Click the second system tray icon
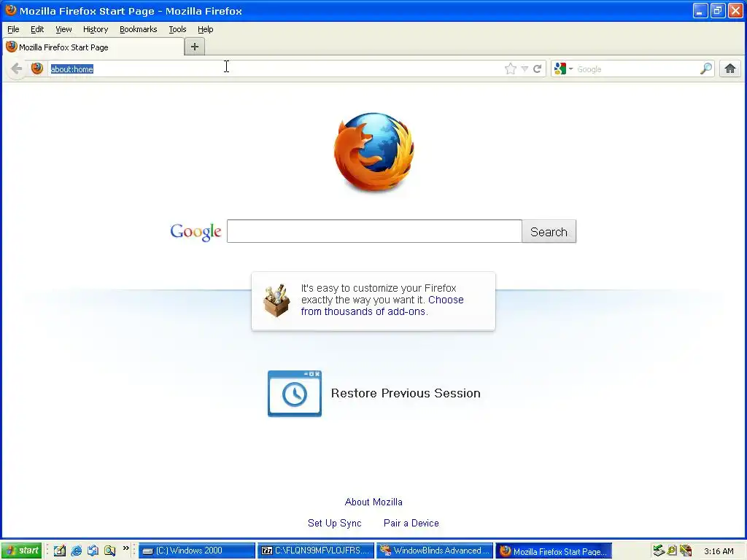This screenshot has width=747, height=560. click(x=672, y=551)
